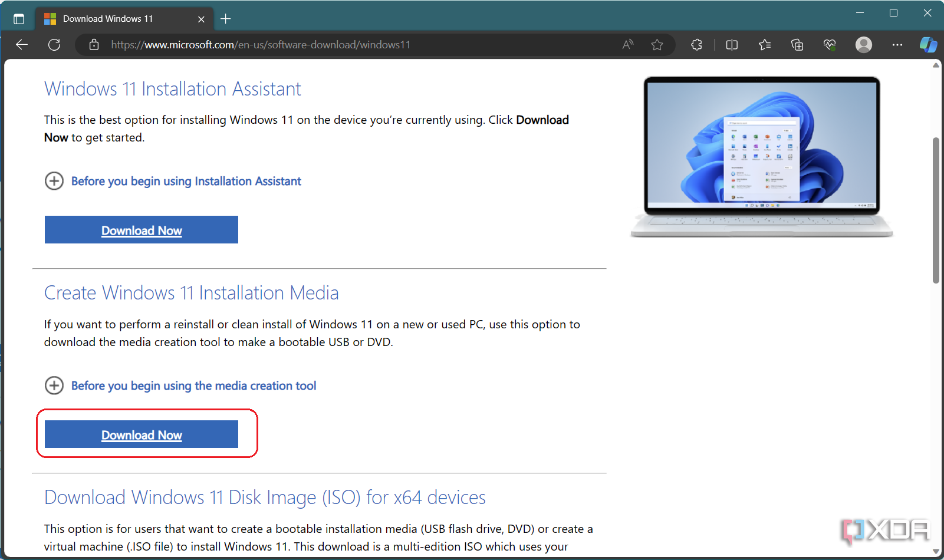The image size is (944, 560).
Task: Click the Create Windows 11 Installation Media heading
Action: pyautogui.click(x=192, y=293)
